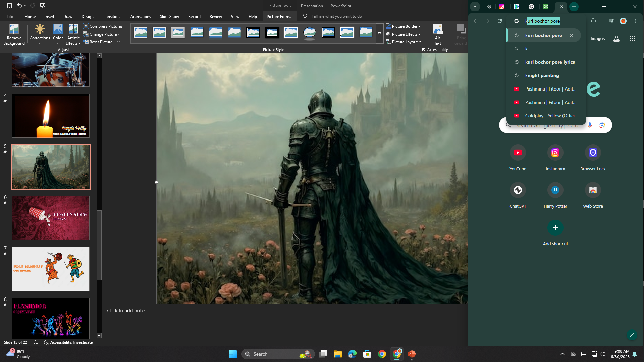
Task: Open Chrome media control icon
Action: [611, 21]
